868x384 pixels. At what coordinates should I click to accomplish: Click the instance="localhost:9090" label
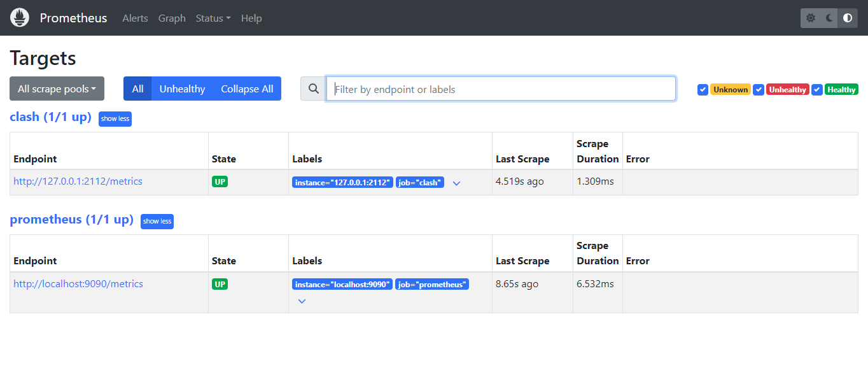(342, 285)
